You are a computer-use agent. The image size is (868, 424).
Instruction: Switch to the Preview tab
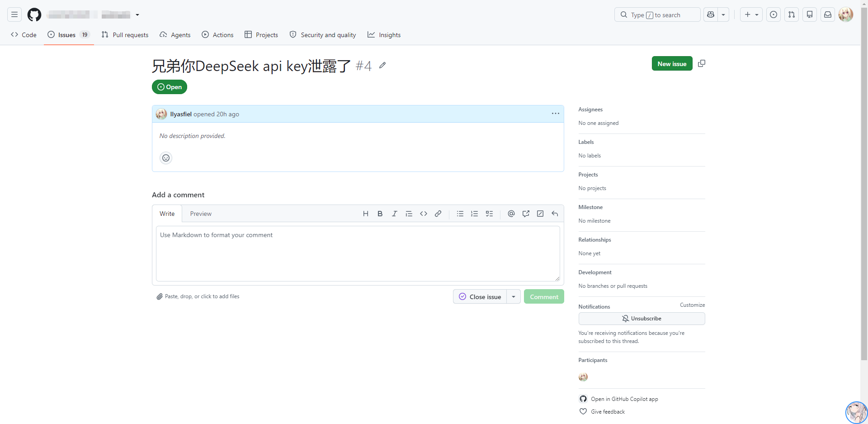(201, 214)
